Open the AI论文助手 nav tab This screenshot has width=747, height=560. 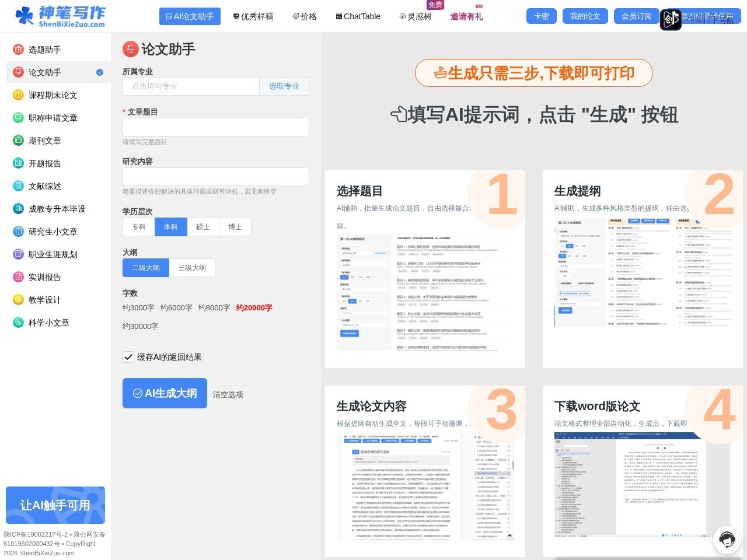click(190, 16)
